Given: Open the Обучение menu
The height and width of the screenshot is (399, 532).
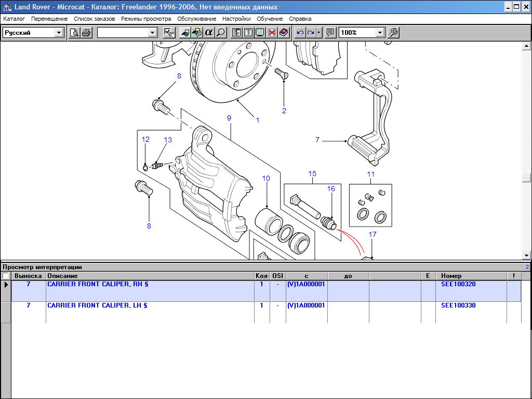Looking at the screenshot, I should 270,19.
